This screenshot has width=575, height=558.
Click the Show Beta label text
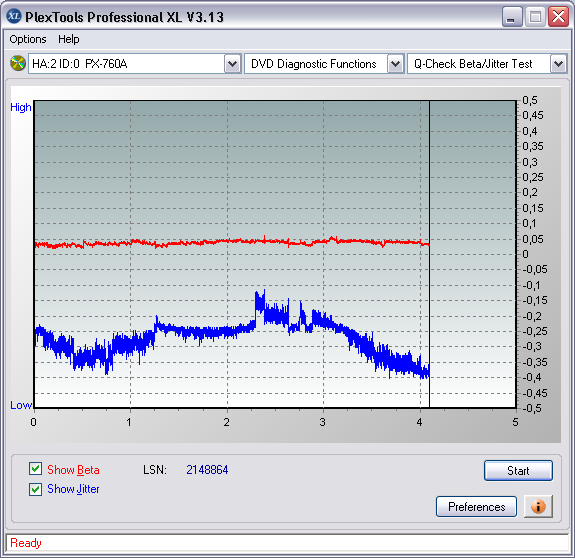pyautogui.click(x=73, y=470)
